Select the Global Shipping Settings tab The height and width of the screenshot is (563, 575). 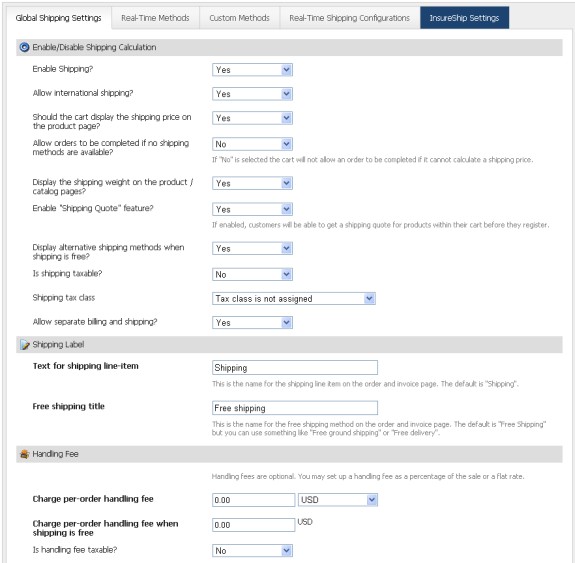click(58, 18)
